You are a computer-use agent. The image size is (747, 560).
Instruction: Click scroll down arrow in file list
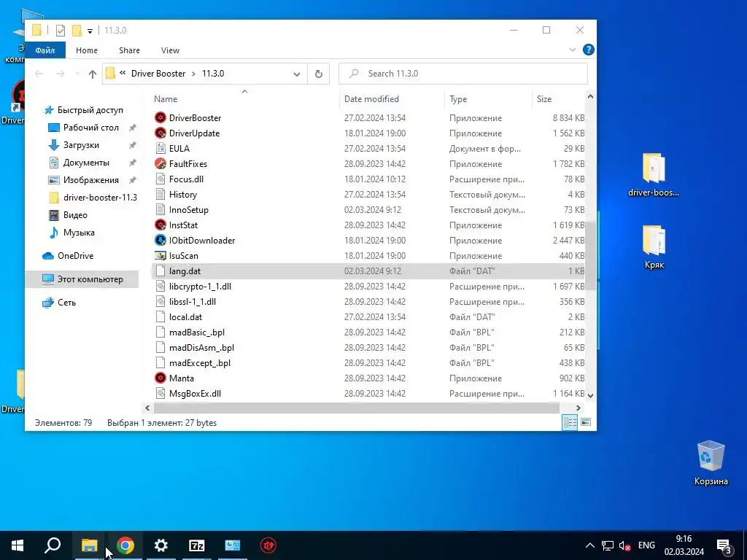point(590,395)
